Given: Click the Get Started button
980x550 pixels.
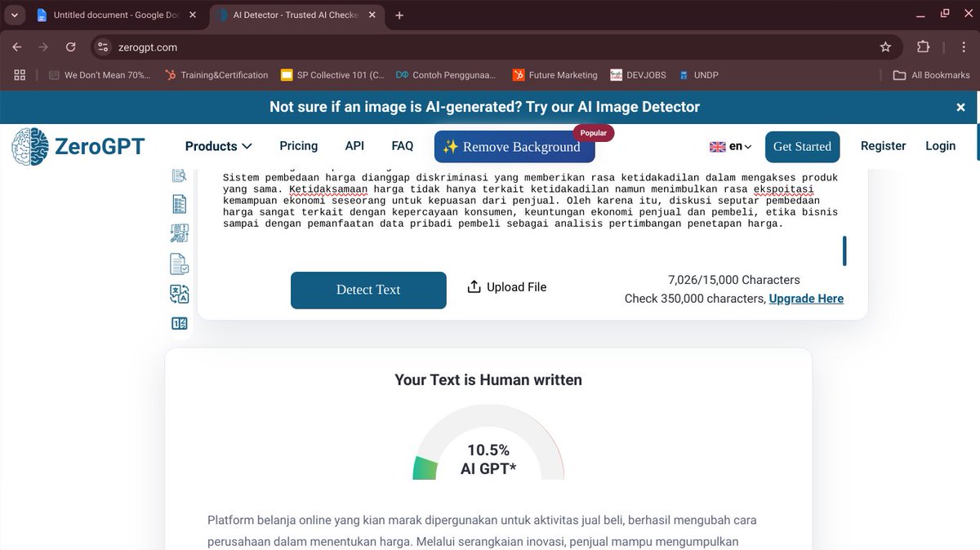Looking at the screenshot, I should 802,147.
